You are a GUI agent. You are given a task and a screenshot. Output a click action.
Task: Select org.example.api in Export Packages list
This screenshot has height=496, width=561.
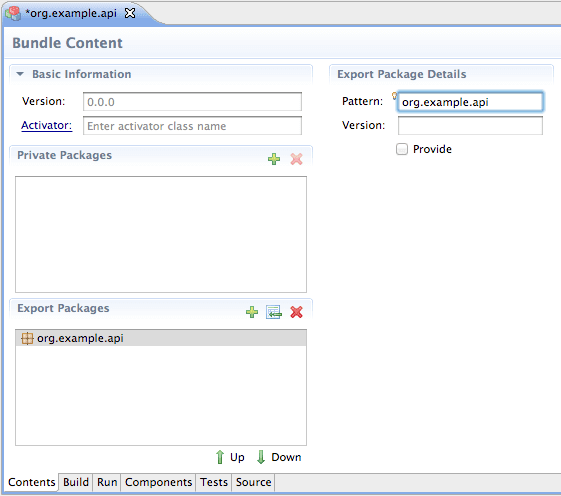click(161, 338)
